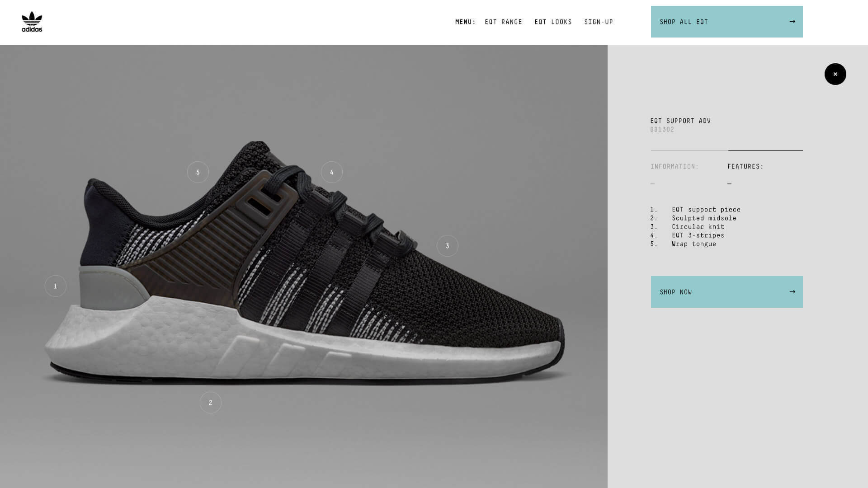Select hotspot marker 2 below the midsole
Screen dimensions: 868x488
pos(211,403)
